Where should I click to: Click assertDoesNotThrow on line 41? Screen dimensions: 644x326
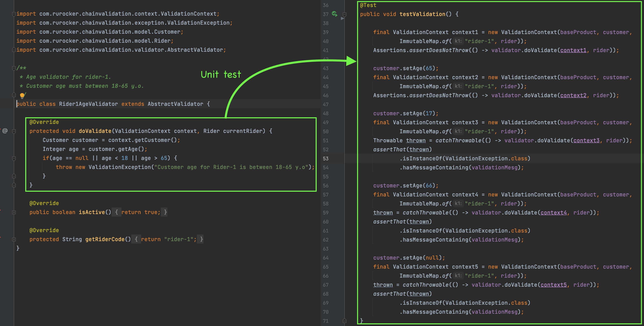pos(439,50)
